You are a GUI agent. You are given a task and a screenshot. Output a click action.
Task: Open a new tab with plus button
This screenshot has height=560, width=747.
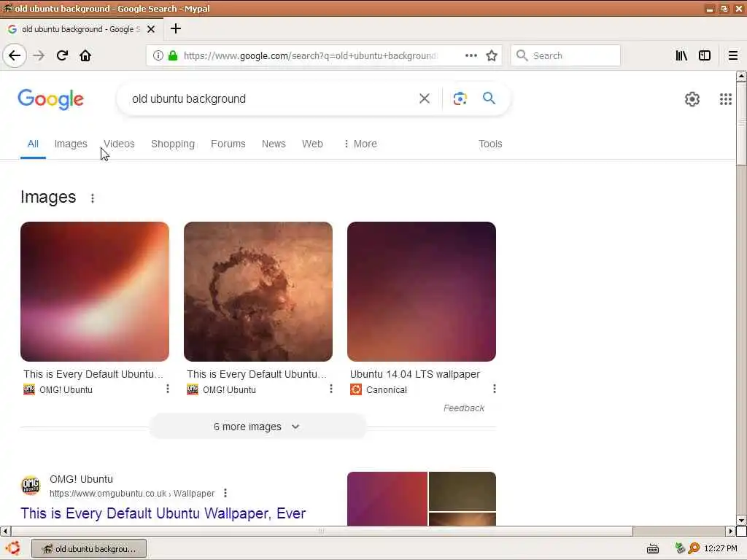(x=175, y=28)
